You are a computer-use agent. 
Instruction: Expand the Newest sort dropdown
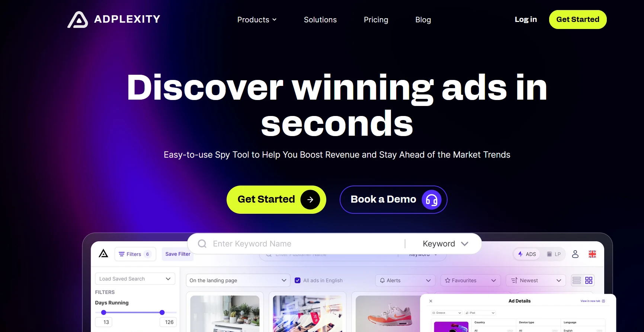point(536,280)
